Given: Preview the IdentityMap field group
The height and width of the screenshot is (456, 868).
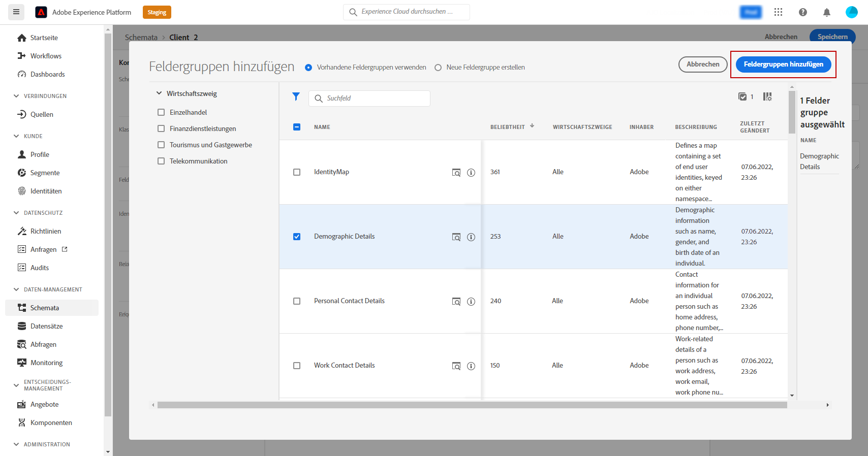Looking at the screenshot, I should tap(456, 173).
